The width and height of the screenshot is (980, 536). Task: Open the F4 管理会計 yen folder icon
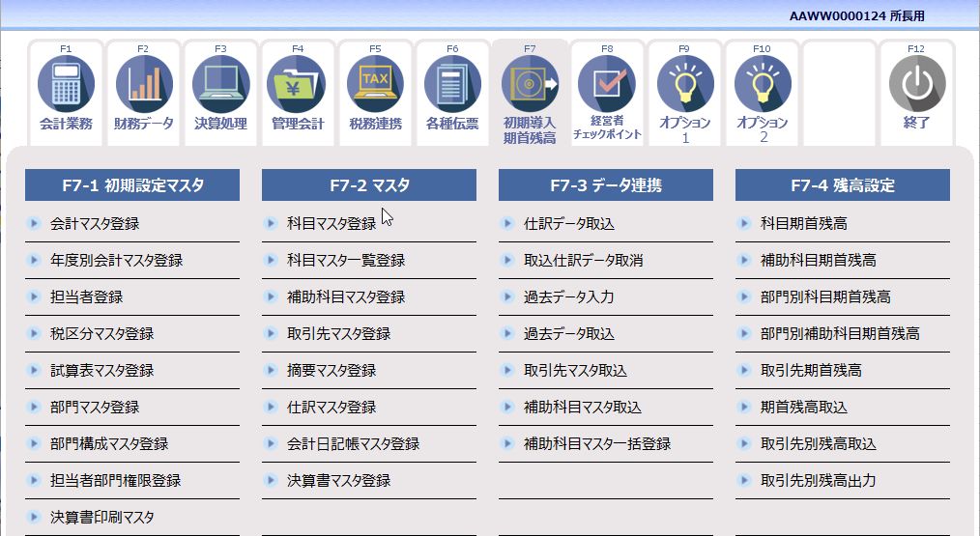pyautogui.click(x=298, y=84)
